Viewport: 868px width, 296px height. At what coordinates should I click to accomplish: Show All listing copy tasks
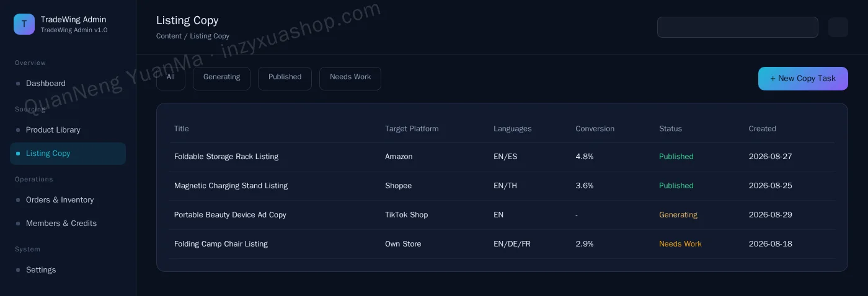point(170,79)
